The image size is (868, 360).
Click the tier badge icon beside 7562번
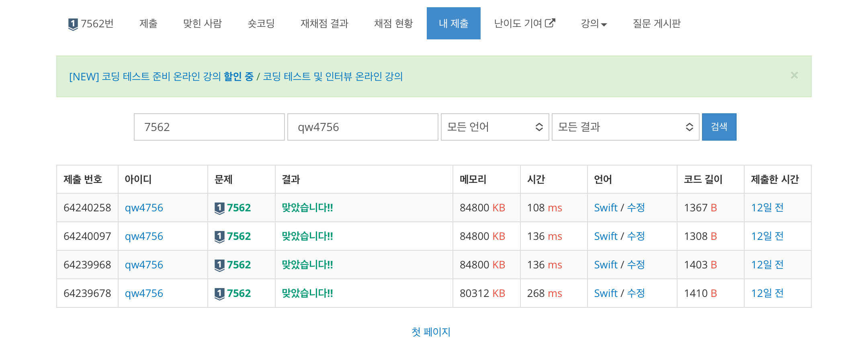[73, 24]
